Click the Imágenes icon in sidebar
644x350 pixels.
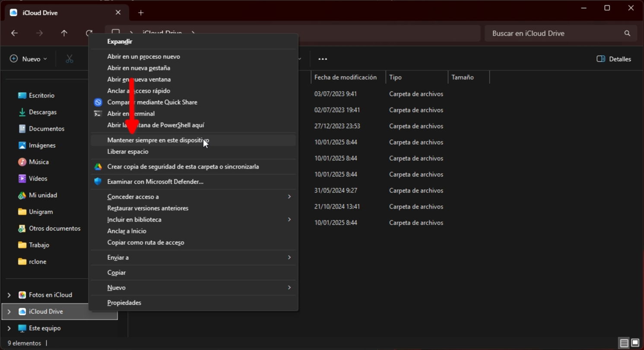point(22,146)
